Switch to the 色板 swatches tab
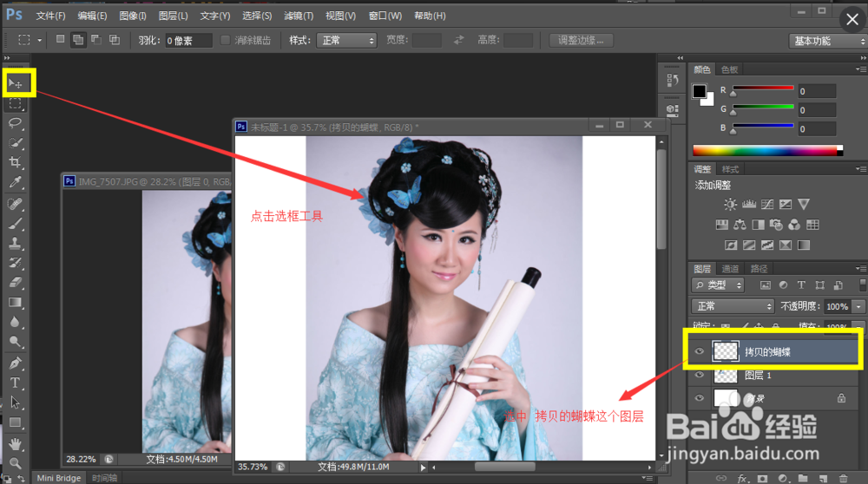The height and width of the screenshot is (484, 868). click(x=730, y=69)
